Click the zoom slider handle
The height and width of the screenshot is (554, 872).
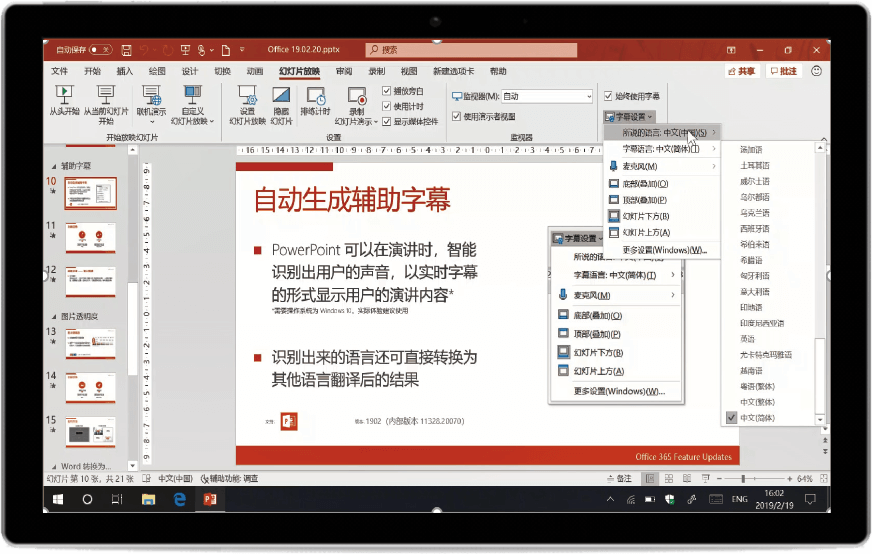coord(743,478)
